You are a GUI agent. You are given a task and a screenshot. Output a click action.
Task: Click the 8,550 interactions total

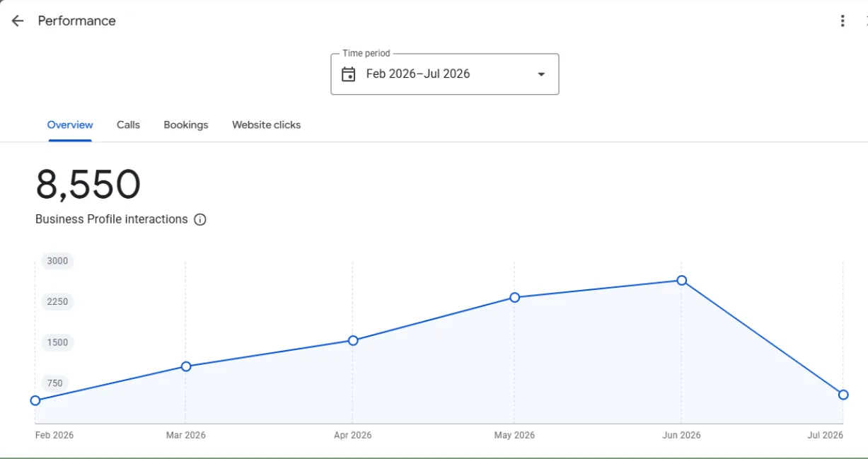[x=88, y=185]
